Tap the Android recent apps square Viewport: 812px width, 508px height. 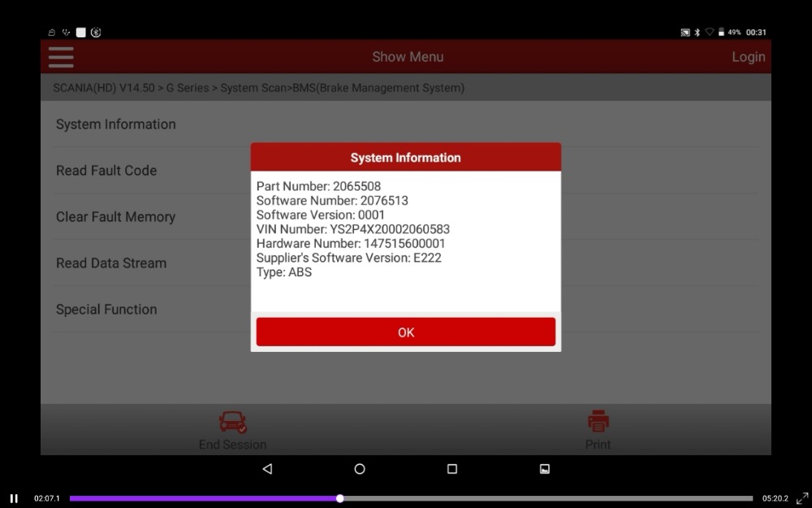tap(452, 469)
